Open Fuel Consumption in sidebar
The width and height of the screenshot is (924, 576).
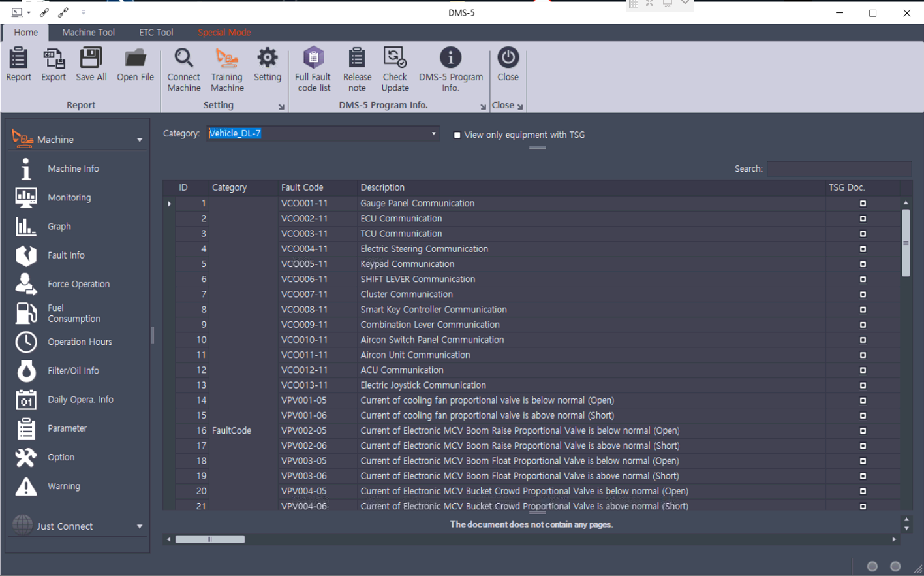74,313
